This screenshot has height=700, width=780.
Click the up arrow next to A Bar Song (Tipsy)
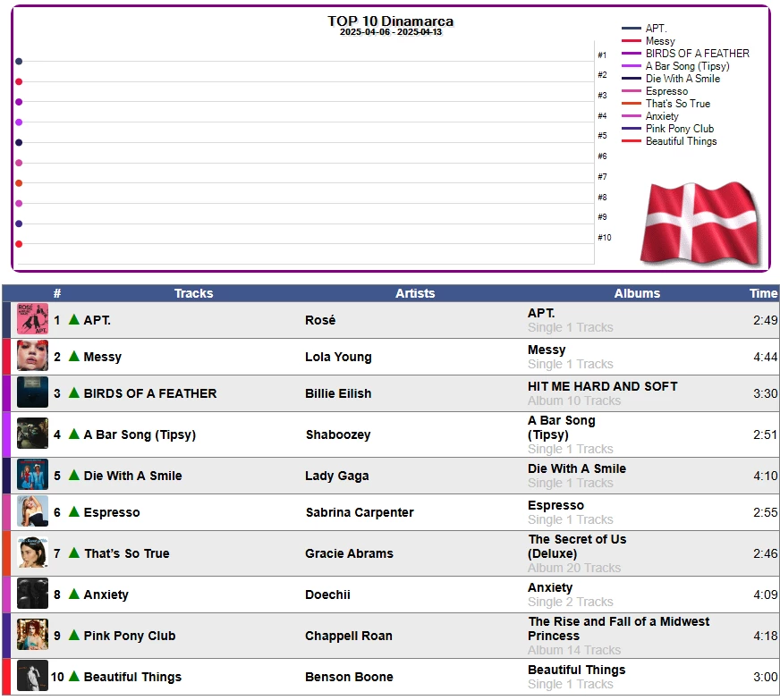click(74, 434)
